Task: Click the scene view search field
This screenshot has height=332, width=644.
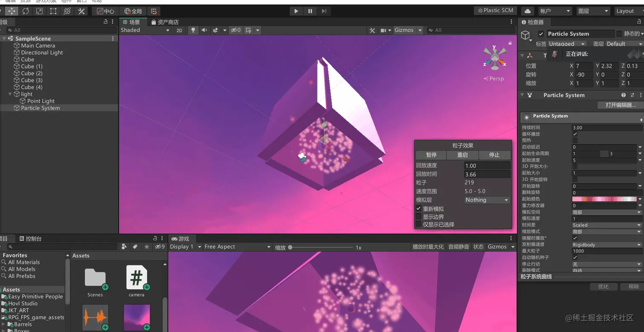Action: (x=471, y=30)
